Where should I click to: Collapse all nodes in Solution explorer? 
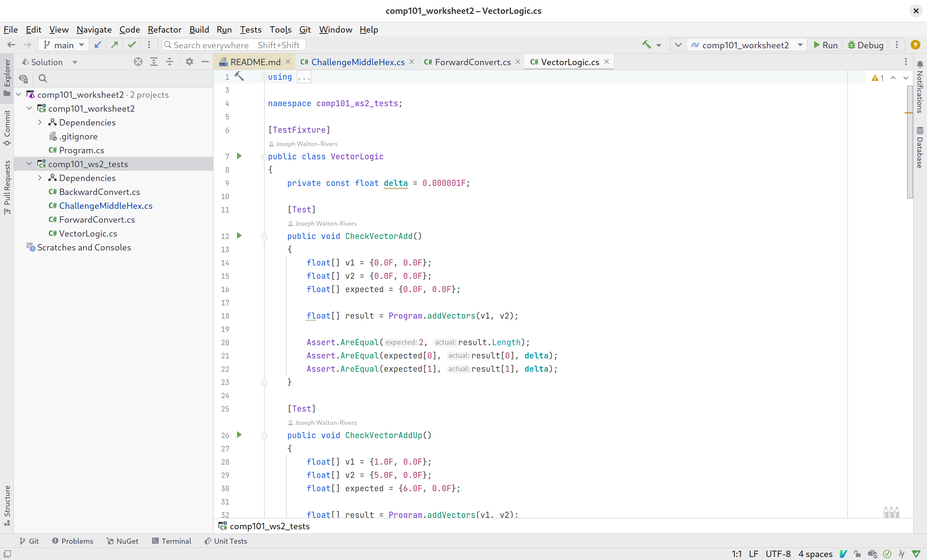point(170,62)
